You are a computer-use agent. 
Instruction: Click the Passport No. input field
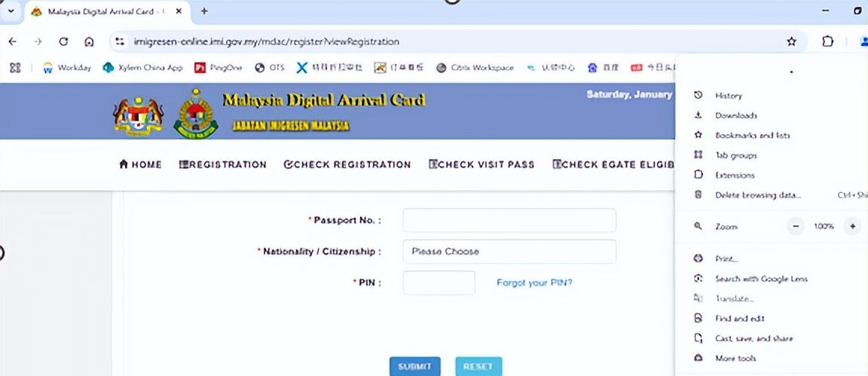click(509, 220)
